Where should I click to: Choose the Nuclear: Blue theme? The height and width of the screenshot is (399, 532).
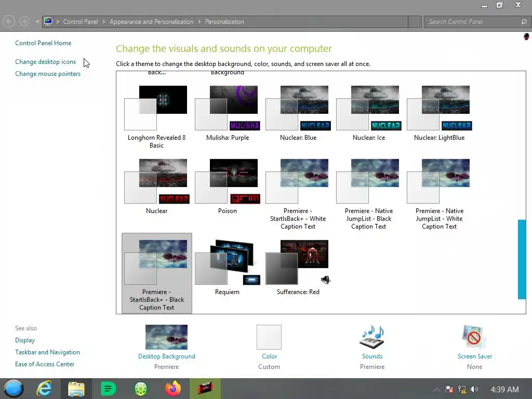coord(298,112)
